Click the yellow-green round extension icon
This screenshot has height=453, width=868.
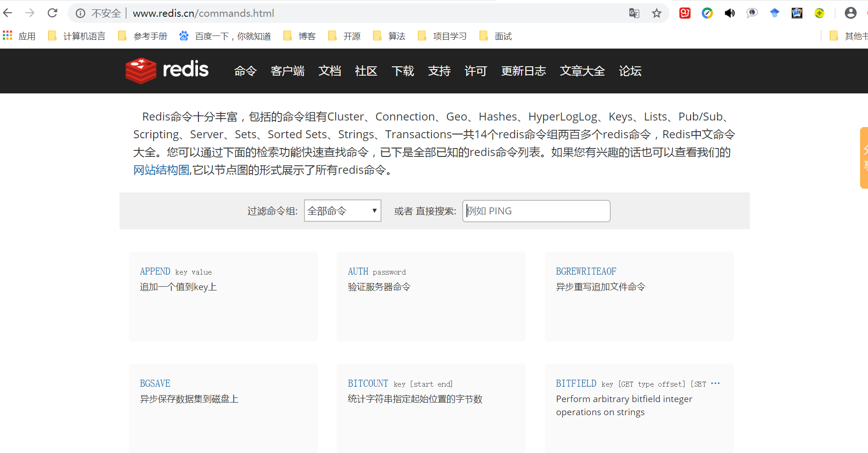click(819, 13)
